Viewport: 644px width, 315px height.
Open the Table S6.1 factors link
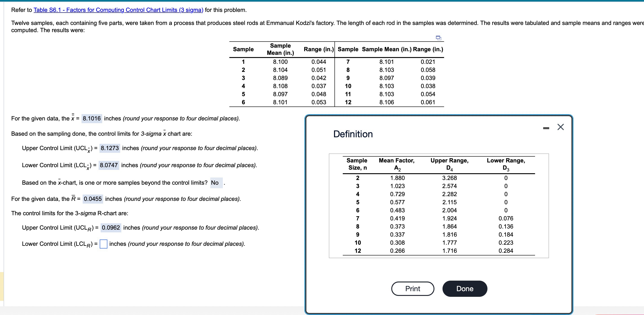pyautogui.click(x=118, y=10)
